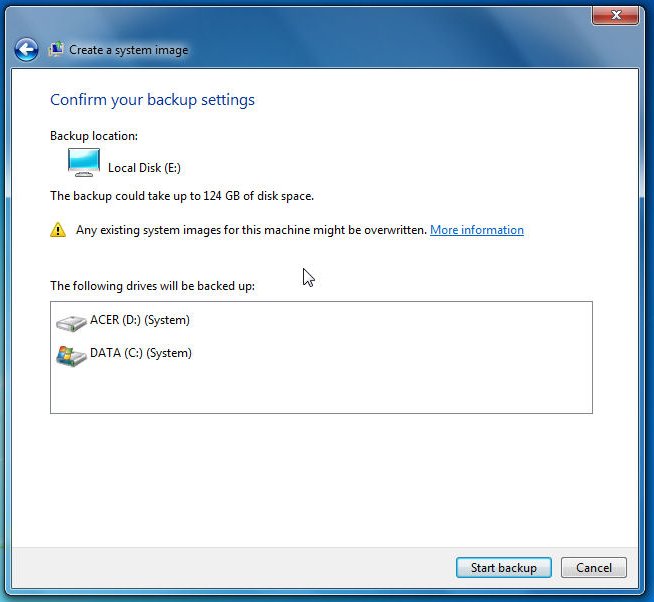Click the 'Create a system image' title text
This screenshot has height=602, width=654.
point(128,50)
